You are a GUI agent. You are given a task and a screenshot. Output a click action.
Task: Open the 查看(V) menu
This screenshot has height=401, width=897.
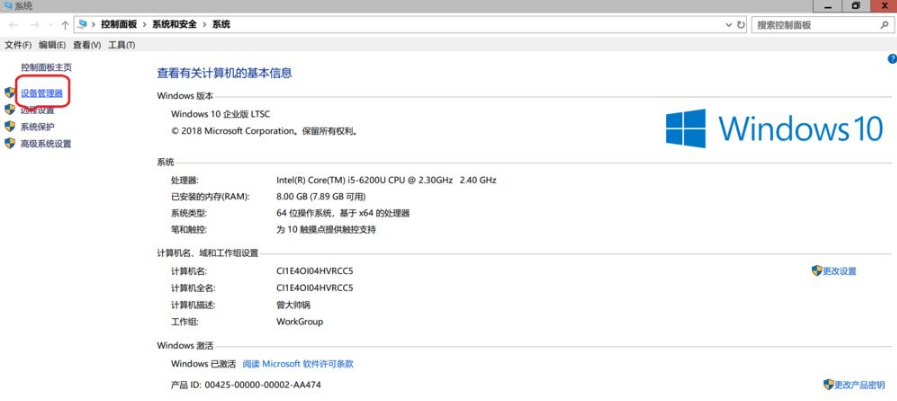[x=87, y=45]
